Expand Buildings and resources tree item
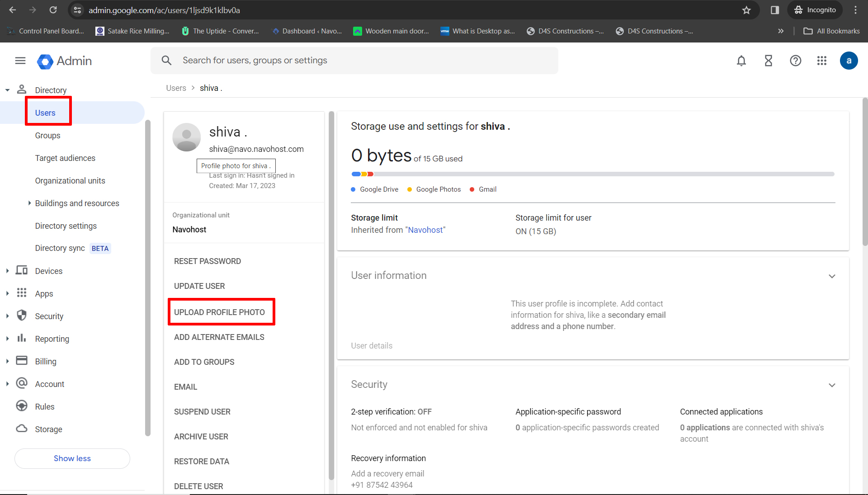This screenshot has width=868, height=495. pos(30,203)
